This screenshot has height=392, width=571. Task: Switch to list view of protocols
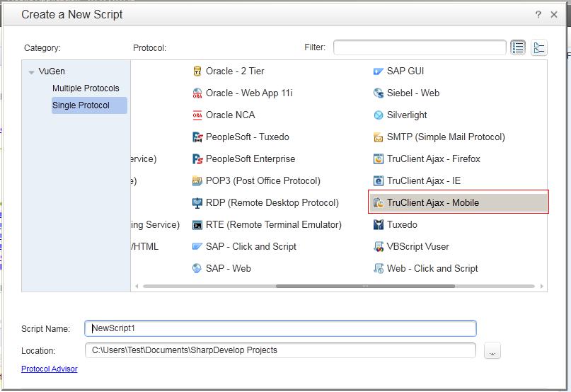pyautogui.click(x=518, y=47)
